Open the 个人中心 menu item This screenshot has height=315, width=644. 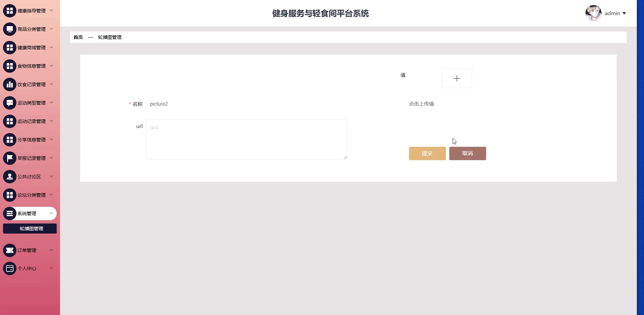[30, 268]
